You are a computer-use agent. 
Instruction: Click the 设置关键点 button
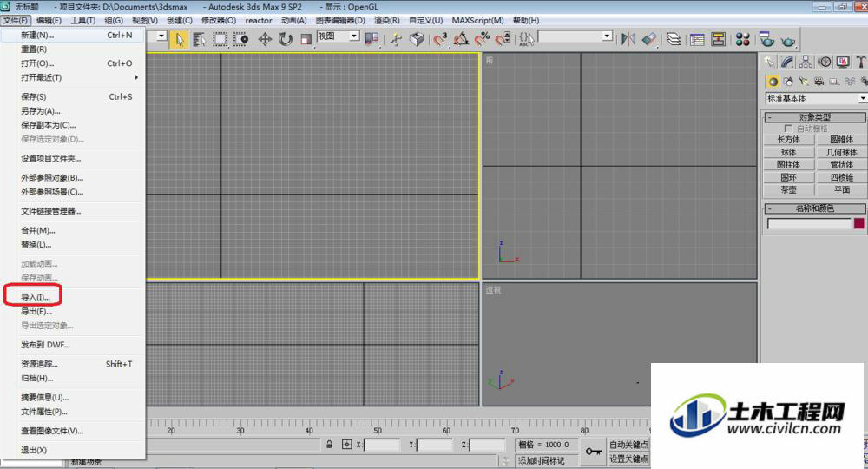click(x=628, y=459)
